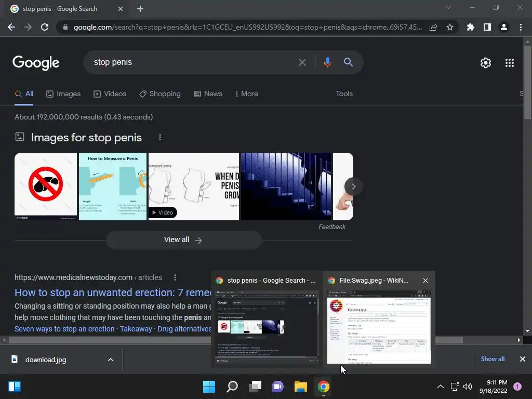Send Feedback on image results
The width and height of the screenshot is (532, 399).
332,227
